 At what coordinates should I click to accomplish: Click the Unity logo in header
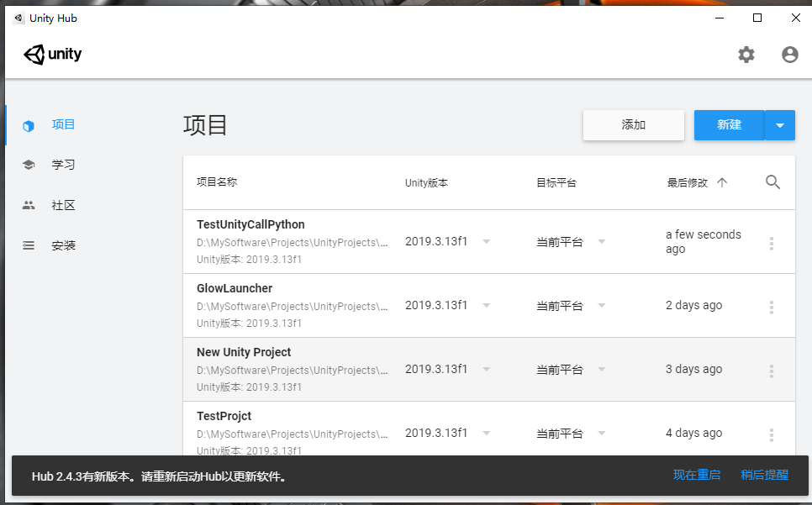53,55
